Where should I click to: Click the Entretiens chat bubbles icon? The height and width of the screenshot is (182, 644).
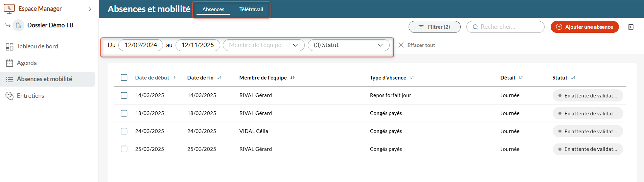click(9, 96)
